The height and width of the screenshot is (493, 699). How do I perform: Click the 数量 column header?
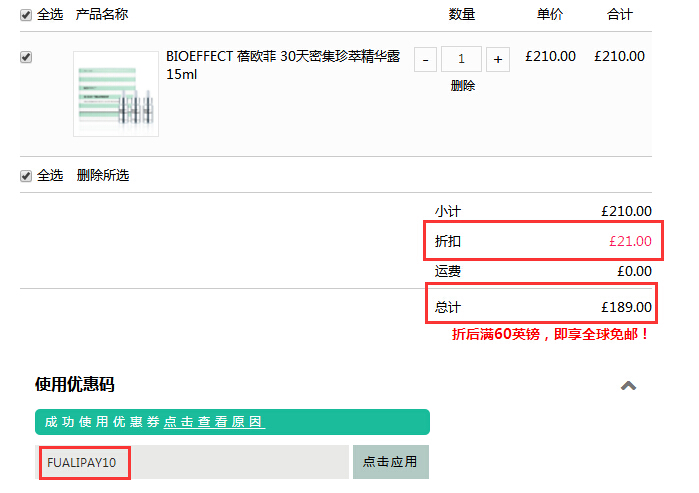point(462,14)
